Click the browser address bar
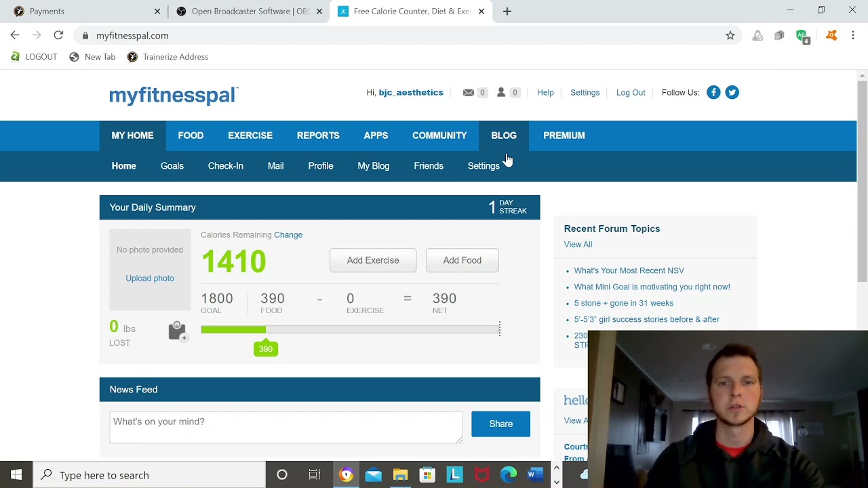Screen dimensions: 868x488 point(407,35)
